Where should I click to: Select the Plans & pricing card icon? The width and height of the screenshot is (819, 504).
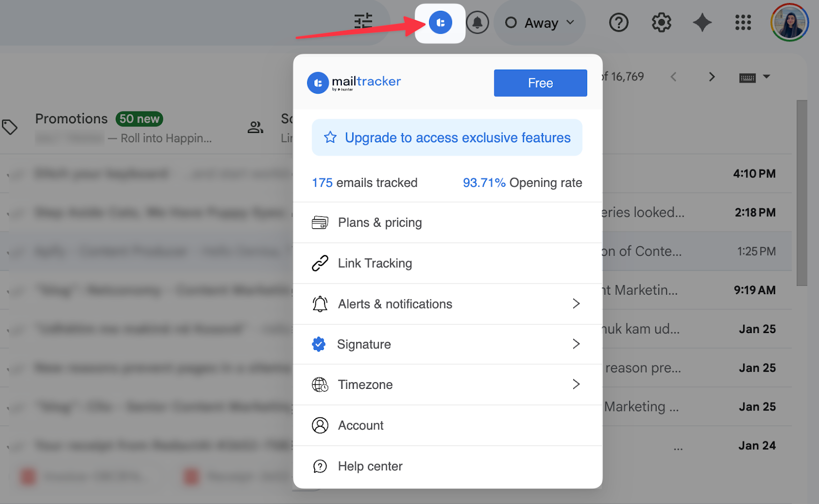(320, 222)
